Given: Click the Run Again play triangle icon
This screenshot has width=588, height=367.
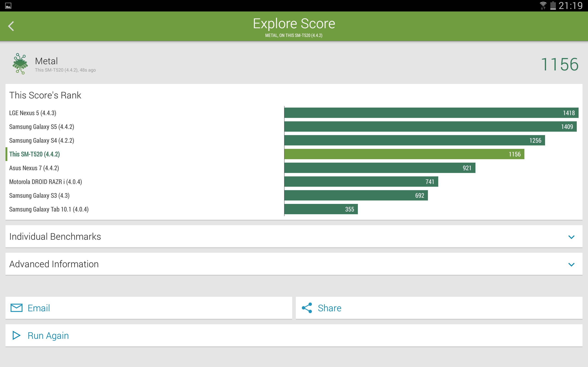Looking at the screenshot, I should click(16, 335).
